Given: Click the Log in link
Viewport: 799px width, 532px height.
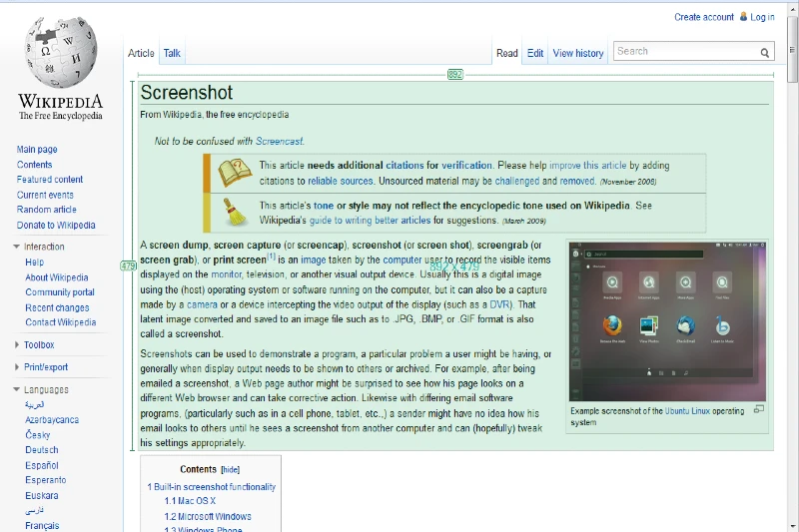Looking at the screenshot, I should [x=762, y=17].
